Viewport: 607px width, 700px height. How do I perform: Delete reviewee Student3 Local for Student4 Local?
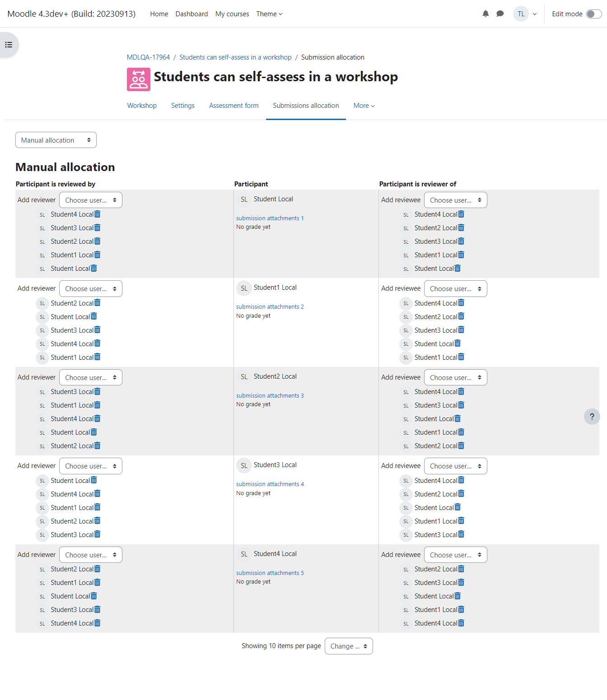click(461, 583)
